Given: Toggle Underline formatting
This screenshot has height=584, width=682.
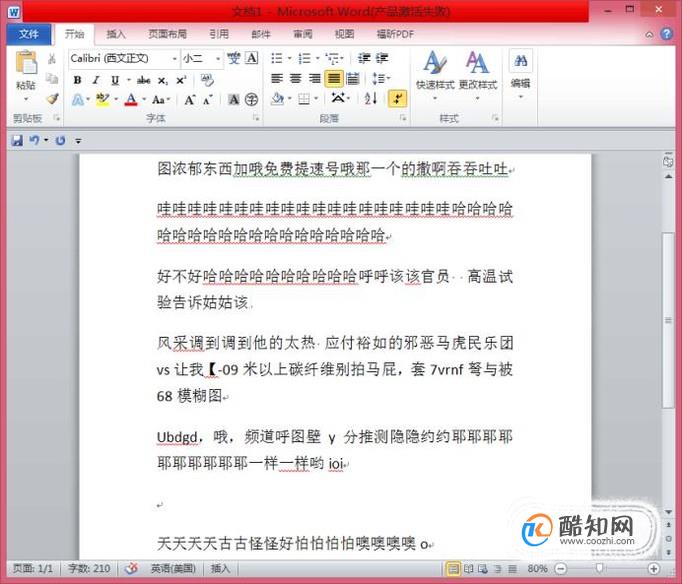Looking at the screenshot, I should coord(115,80).
